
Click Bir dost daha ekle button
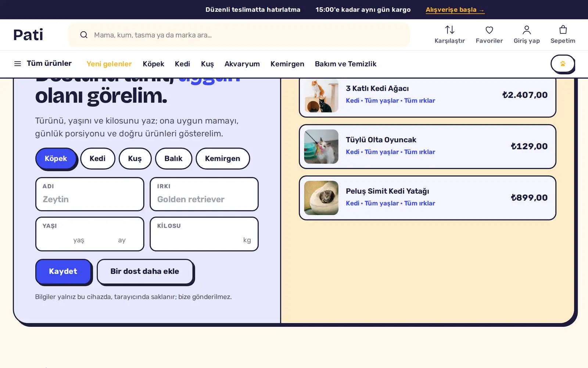(145, 271)
